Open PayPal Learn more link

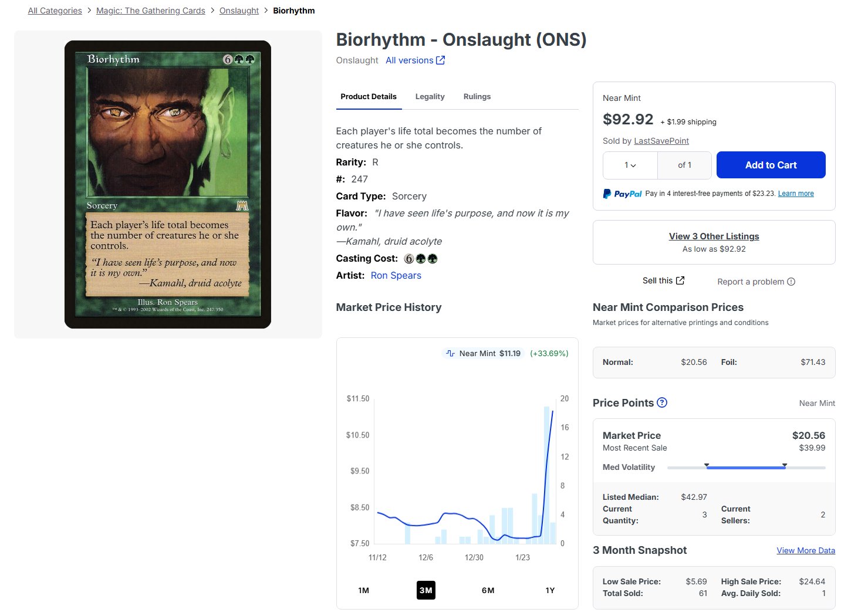tap(796, 194)
